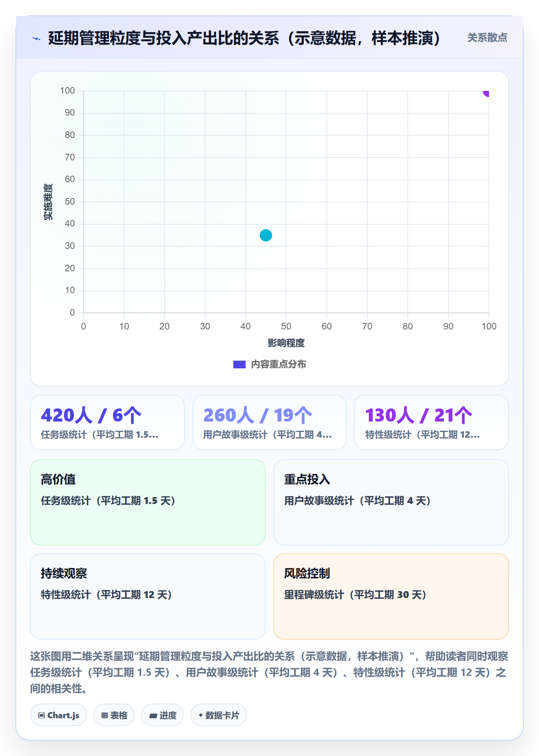The image size is (539, 756).
Task: Click the 表格 tag chip
Action: [114, 715]
